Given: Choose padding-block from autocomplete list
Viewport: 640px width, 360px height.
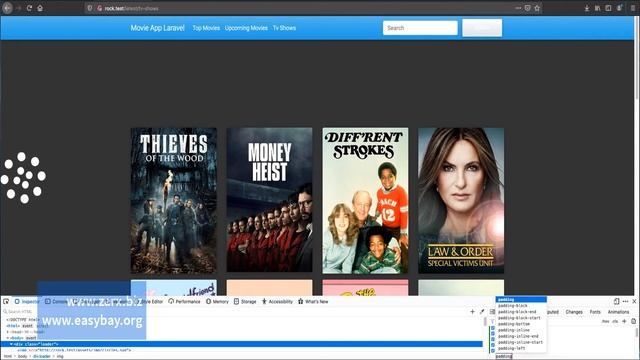Looking at the screenshot, I should tap(521, 306).
